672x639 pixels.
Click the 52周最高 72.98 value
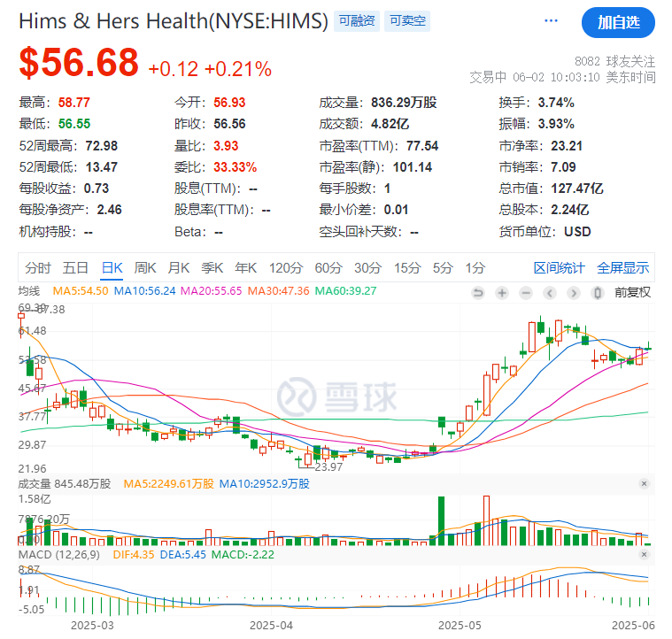pyautogui.click(x=102, y=146)
